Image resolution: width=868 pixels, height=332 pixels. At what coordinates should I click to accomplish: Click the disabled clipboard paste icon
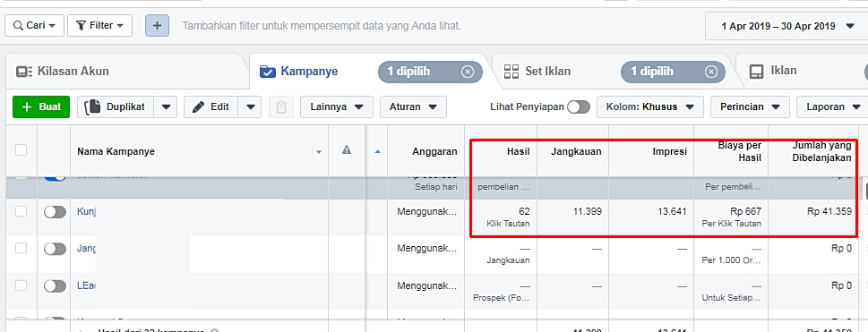(281, 106)
